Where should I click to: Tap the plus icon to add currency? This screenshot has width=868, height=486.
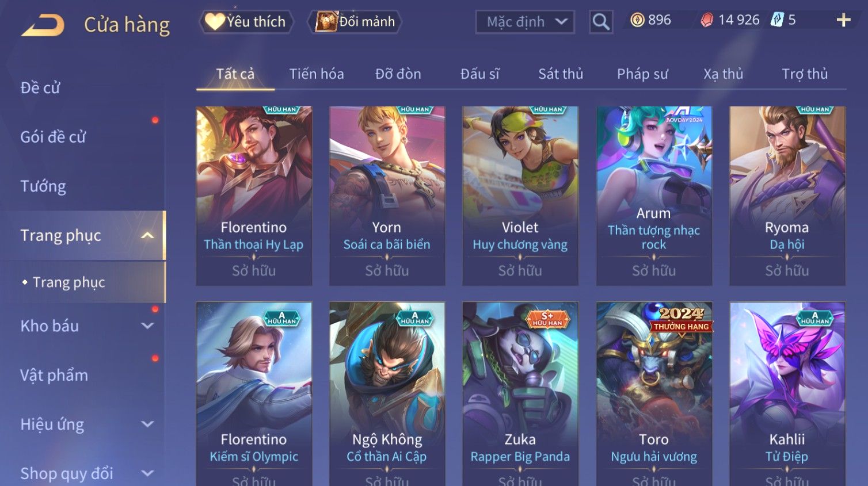843,20
